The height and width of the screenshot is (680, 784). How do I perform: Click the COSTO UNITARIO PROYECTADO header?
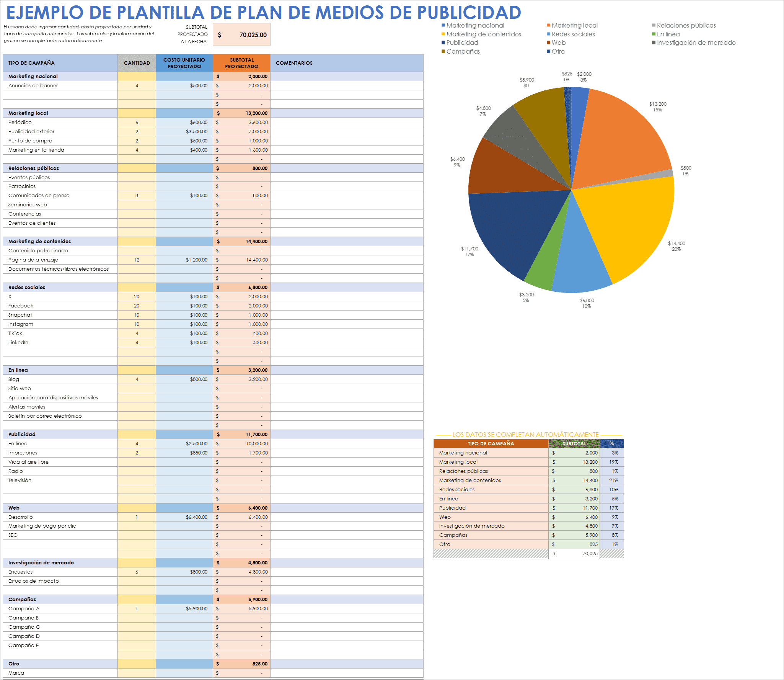point(184,63)
